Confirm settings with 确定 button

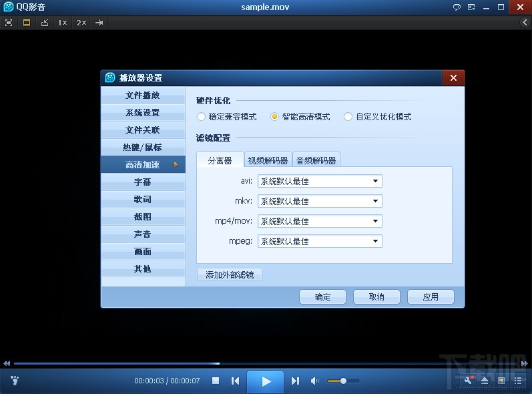point(322,297)
